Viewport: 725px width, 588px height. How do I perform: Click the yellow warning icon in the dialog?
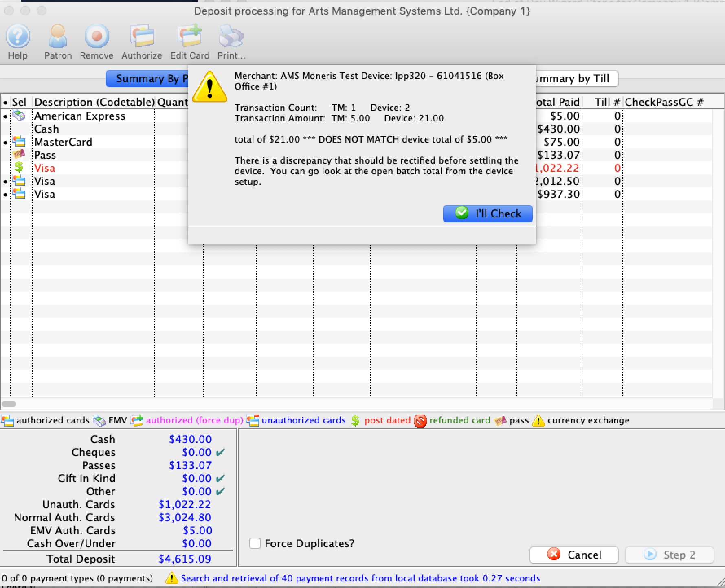click(x=210, y=87)
